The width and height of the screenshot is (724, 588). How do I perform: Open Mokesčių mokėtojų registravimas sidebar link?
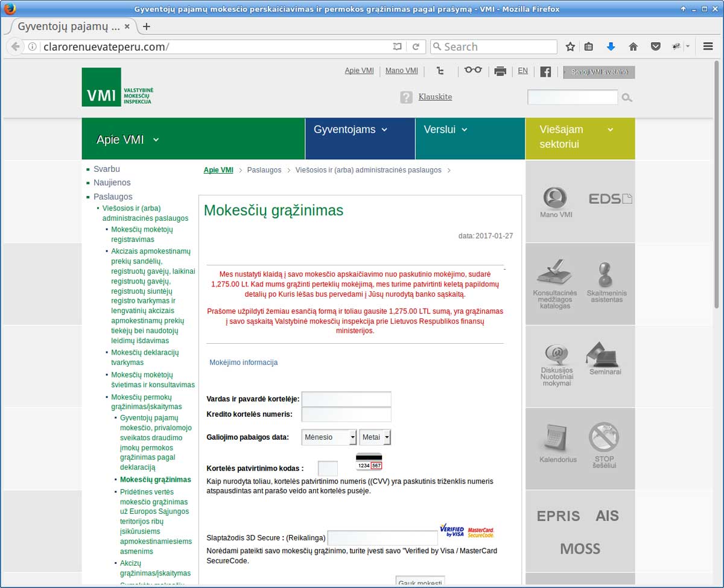tap(142, 235)
